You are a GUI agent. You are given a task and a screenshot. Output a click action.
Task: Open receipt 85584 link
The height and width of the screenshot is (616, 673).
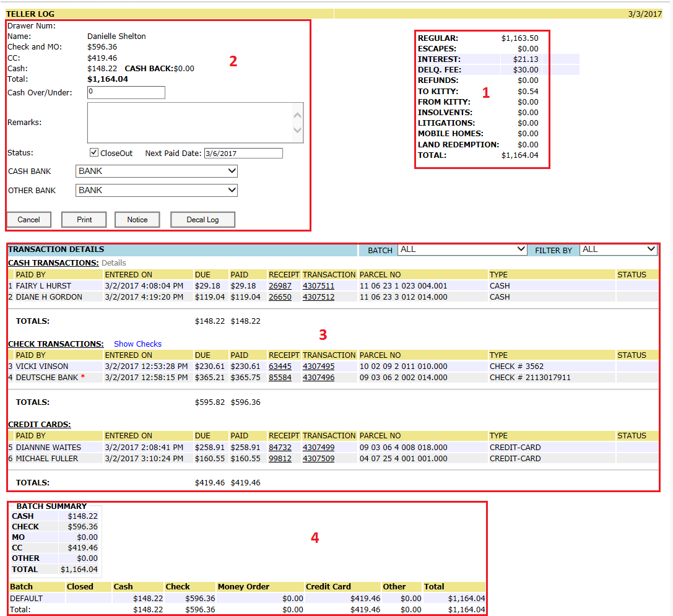(280, 378)
